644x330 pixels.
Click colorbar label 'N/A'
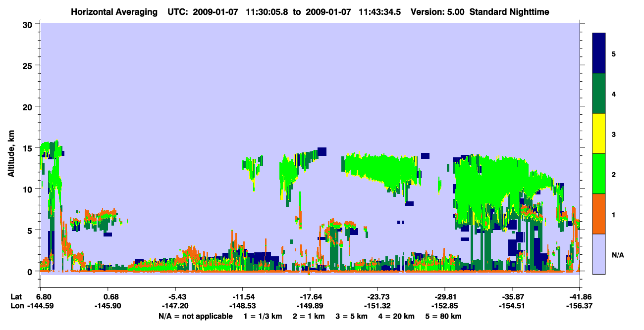[617, 255]
